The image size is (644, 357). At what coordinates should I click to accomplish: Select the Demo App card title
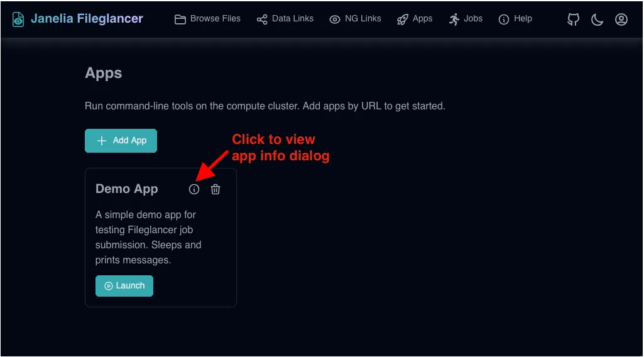[x=126, y=189]
